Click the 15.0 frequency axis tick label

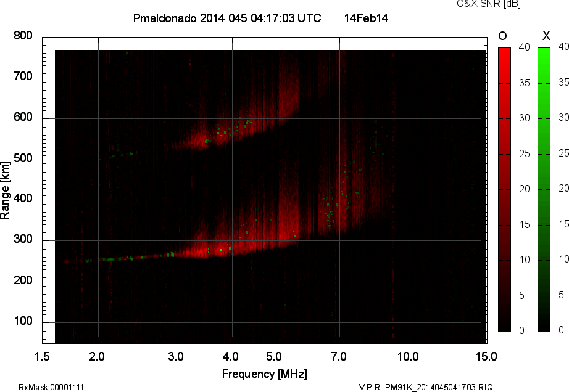[x=486, y=357]
